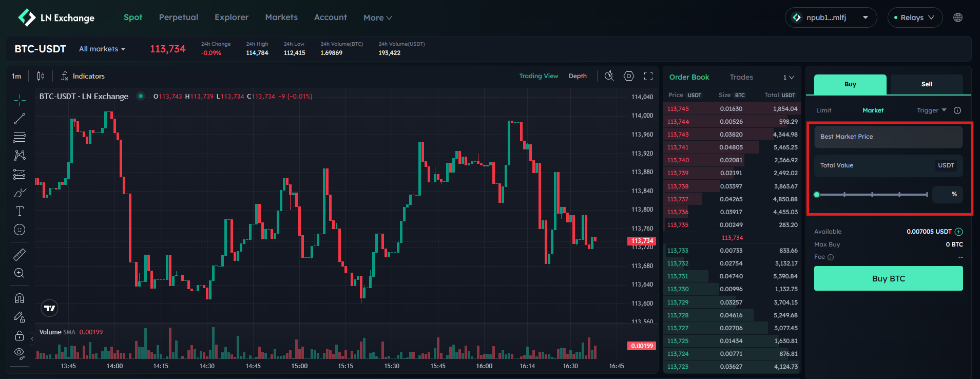This screenshot has height=379, width=980.
Task: Select the ruler measure tool
Action: pos(20,255)
